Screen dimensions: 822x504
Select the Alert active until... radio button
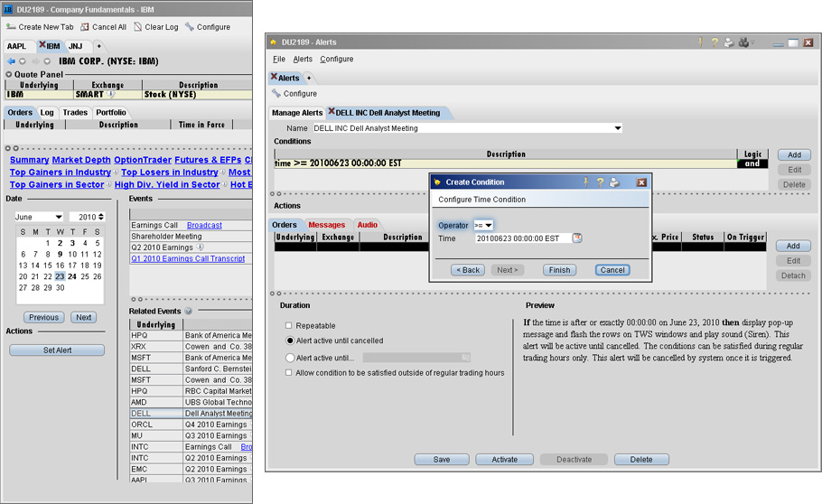[x=290, y=358]
